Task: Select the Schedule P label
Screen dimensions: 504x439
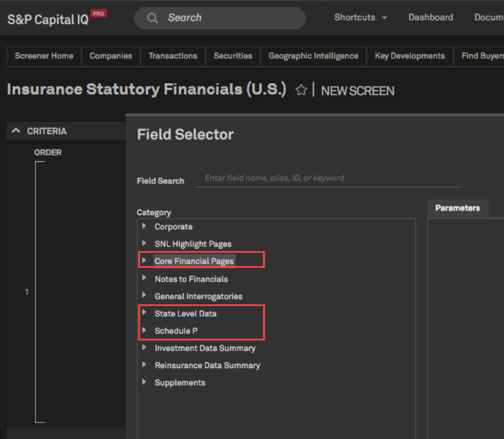Action: (176, 331)
